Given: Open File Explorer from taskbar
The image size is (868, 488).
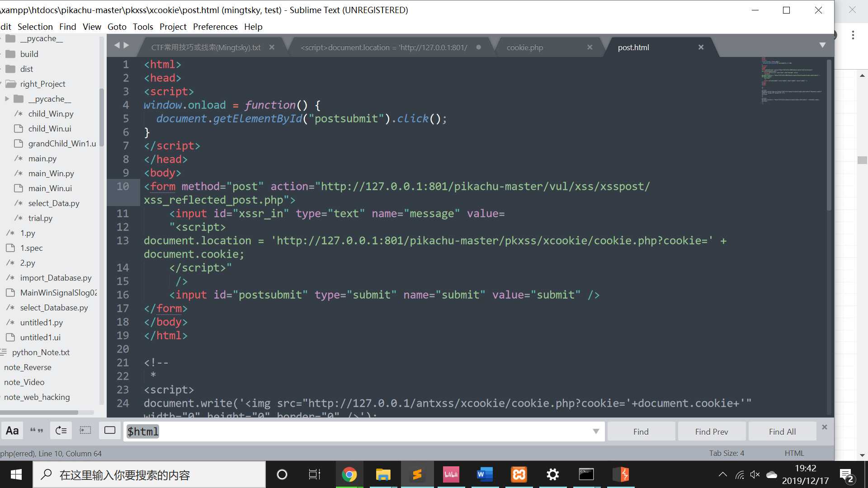Looking at the screenshot, I should (383, 474).
